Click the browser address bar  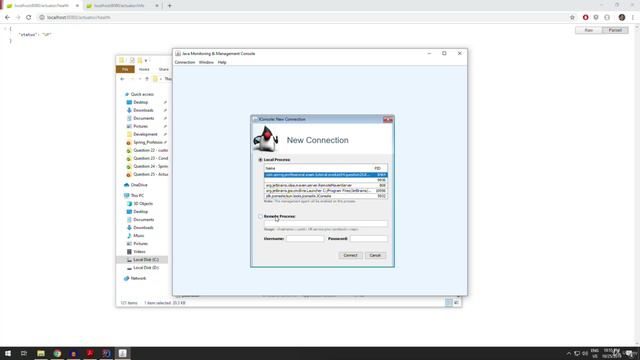[x=302, y=18]
